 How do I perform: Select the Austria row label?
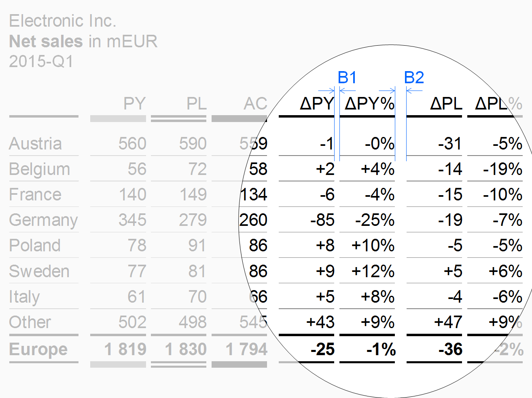36,143
